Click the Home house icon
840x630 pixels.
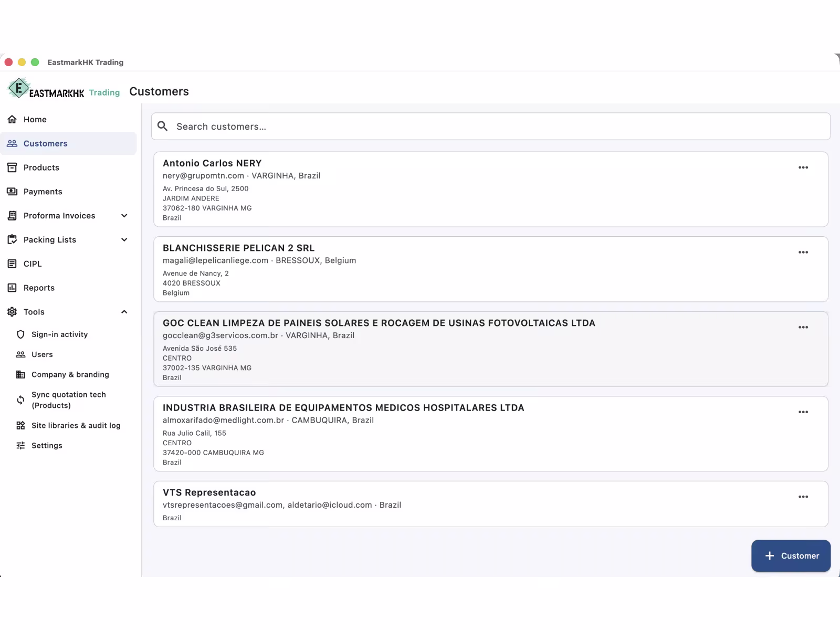[x=12, y=119]
